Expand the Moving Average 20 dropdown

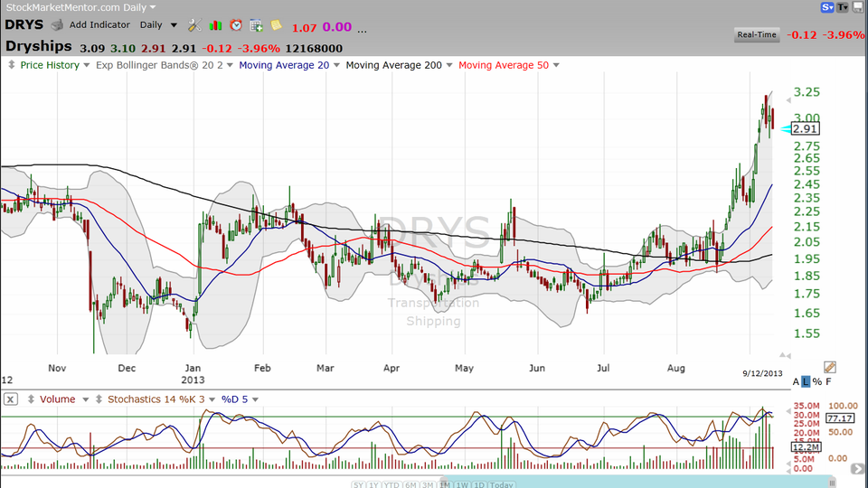coord(336,65)
